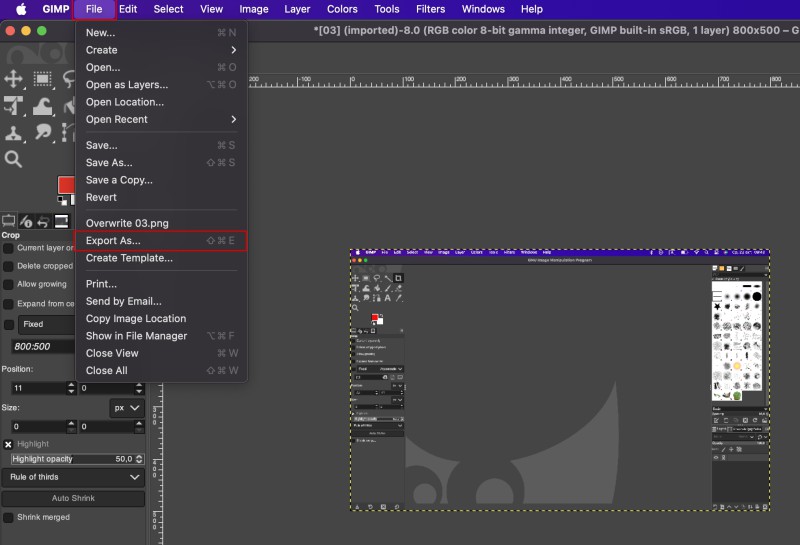This screenshot has width=800, height=545.
Task: Click the red foreground color swatch
Action: (x=66, y=185)
